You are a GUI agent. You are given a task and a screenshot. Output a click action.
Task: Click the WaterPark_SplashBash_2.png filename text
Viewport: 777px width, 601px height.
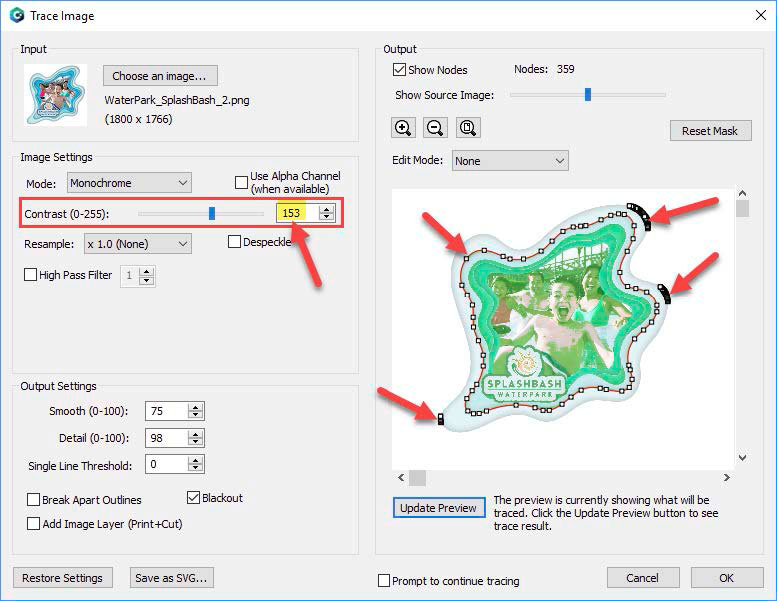(177, 100)
